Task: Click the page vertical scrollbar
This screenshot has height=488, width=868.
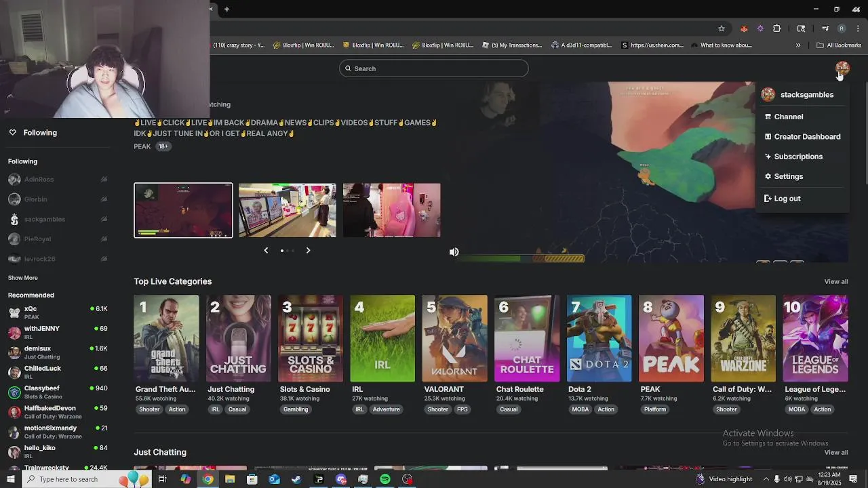Action: point(865,132)
